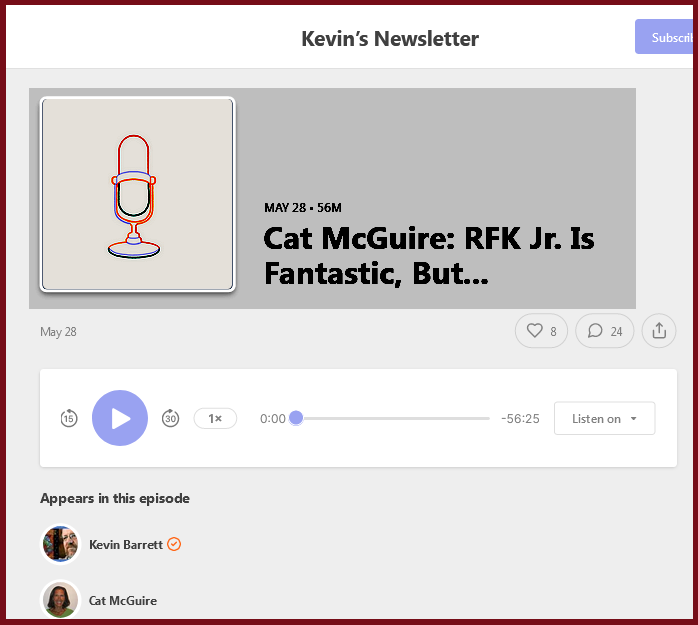The width and height of the screenshot is (698, 625).
Task: Open the 24 comments
Action: tap(605, 331)
